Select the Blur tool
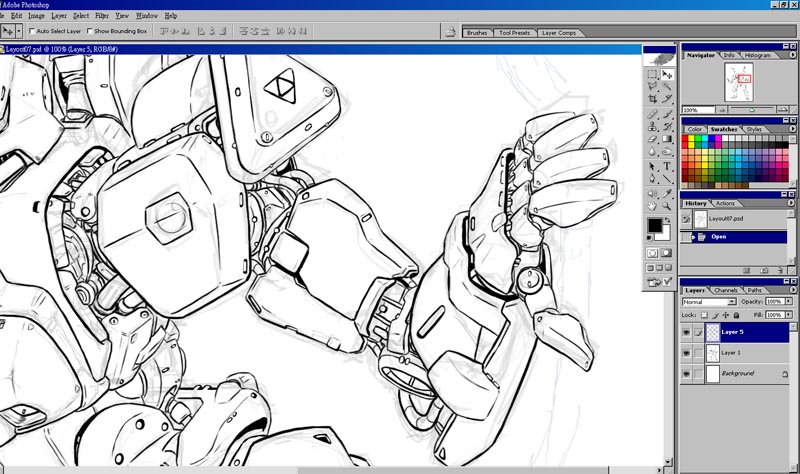The width and height of the screenshot is (800, 474). (x=653, y=152)
